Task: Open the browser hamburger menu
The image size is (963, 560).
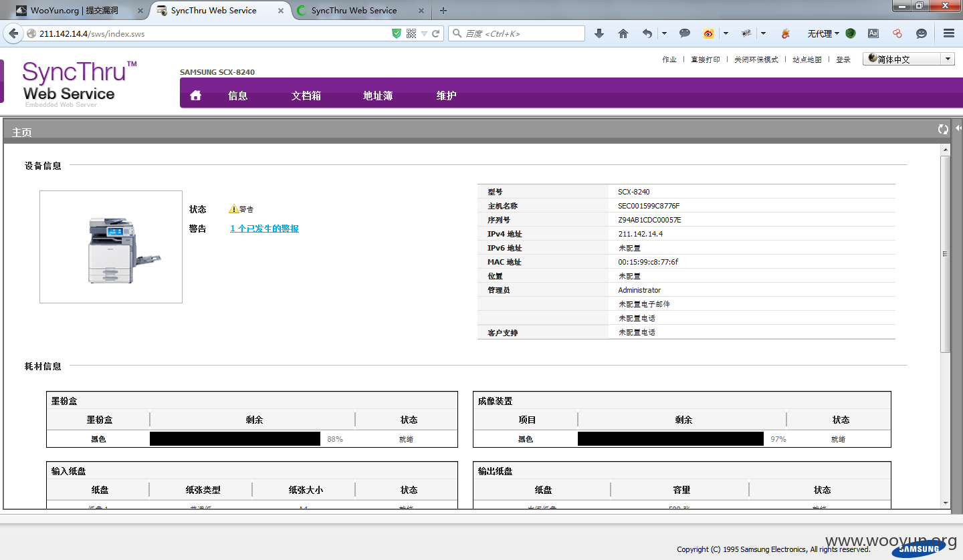Action: click(948, 33)
